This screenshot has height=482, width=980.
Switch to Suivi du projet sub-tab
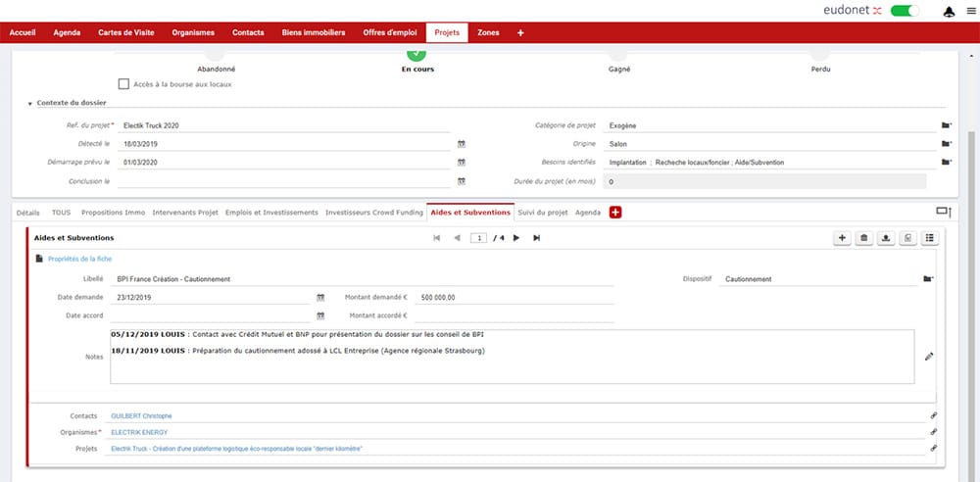[x=543, y=213]
